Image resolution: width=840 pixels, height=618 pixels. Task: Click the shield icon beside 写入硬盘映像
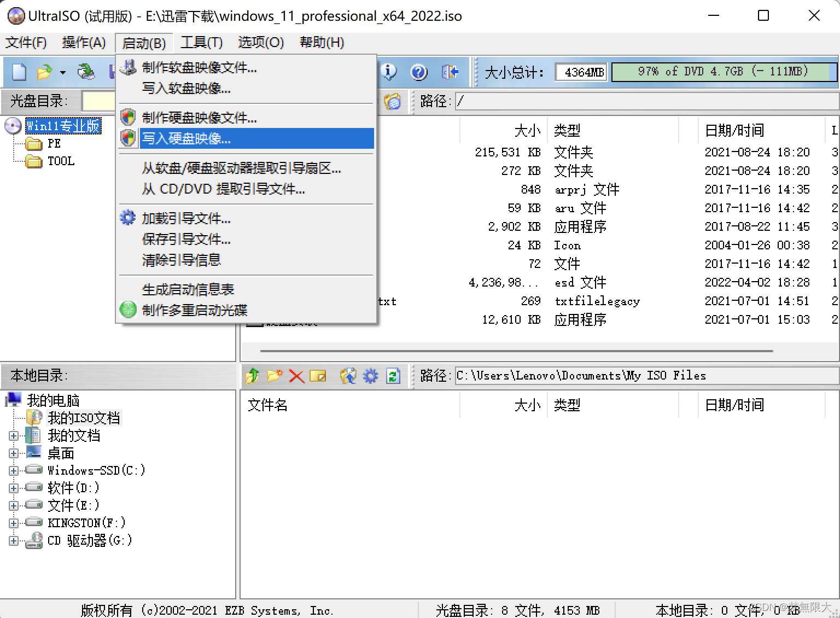pyautogui.click(x=128, y=138)
